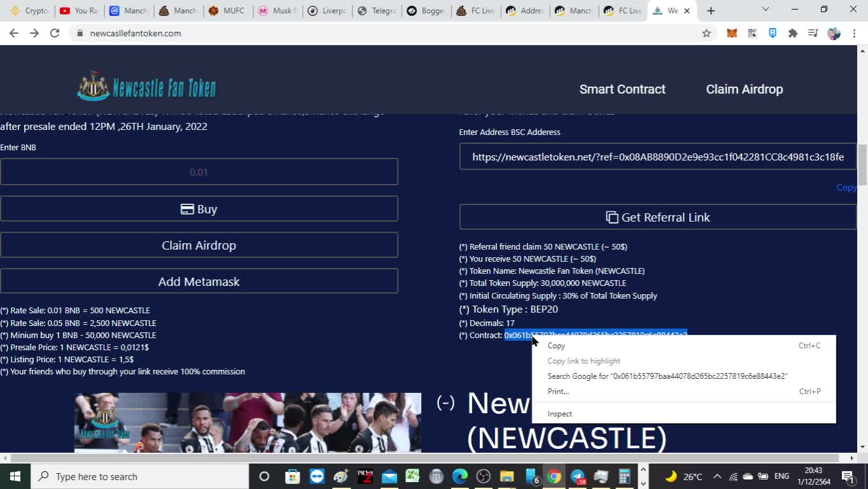Open Microsoft Edge from the taskbar
The width and height of the screenshot is (868, 489).
[459, 476]
